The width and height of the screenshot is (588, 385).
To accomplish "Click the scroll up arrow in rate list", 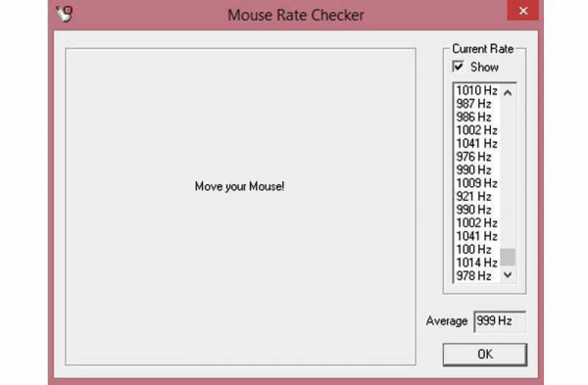I will tap(508, 93).
